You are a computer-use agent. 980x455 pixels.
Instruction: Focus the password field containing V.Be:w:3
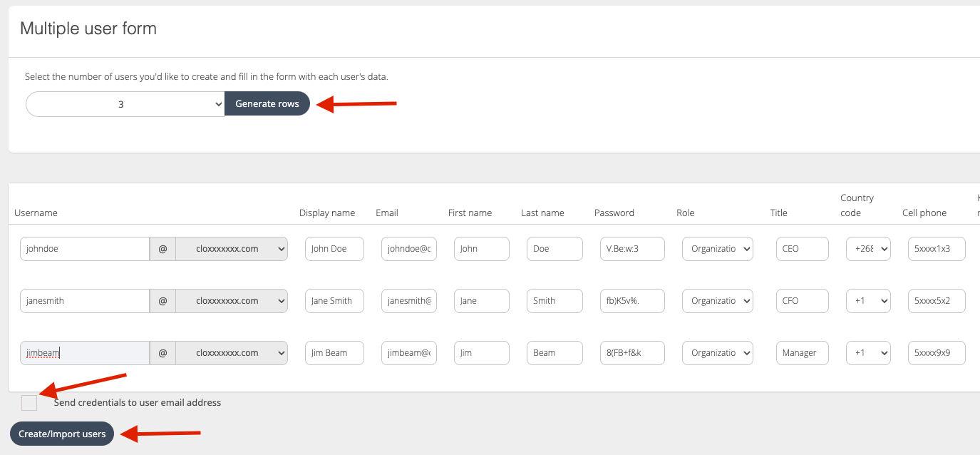[x=632, y=249]
